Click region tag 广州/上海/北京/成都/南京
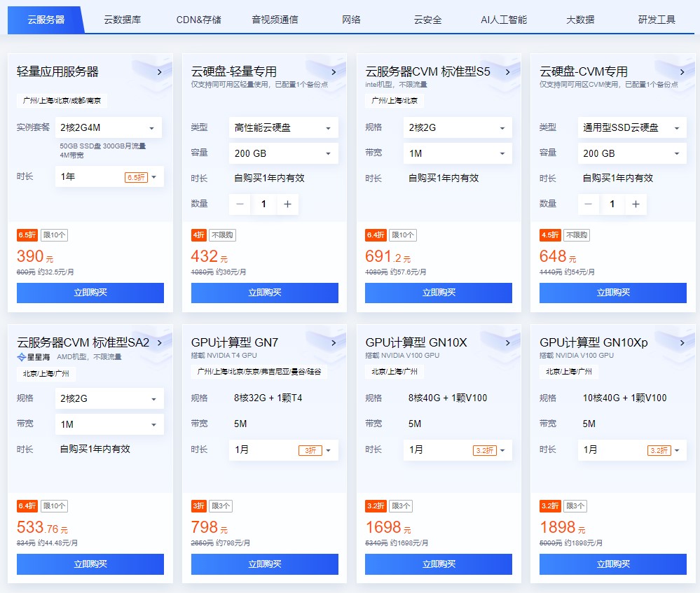 click(x=62, y=101)
